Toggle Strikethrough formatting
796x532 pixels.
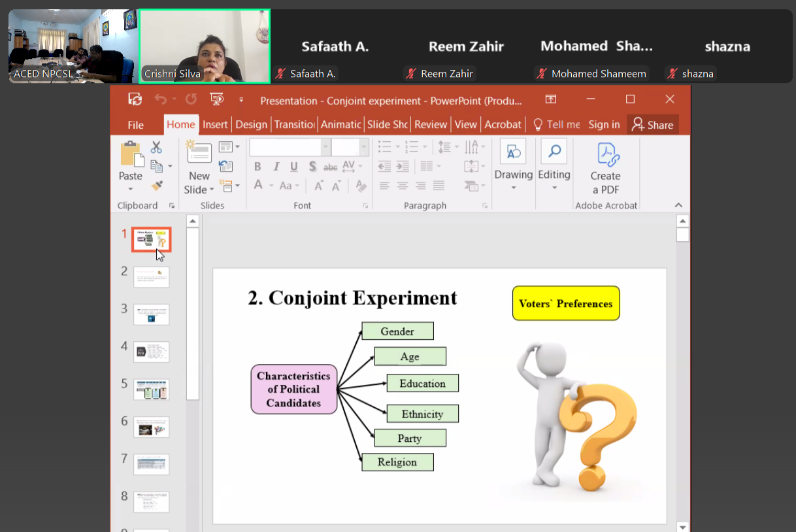(331, 166)
